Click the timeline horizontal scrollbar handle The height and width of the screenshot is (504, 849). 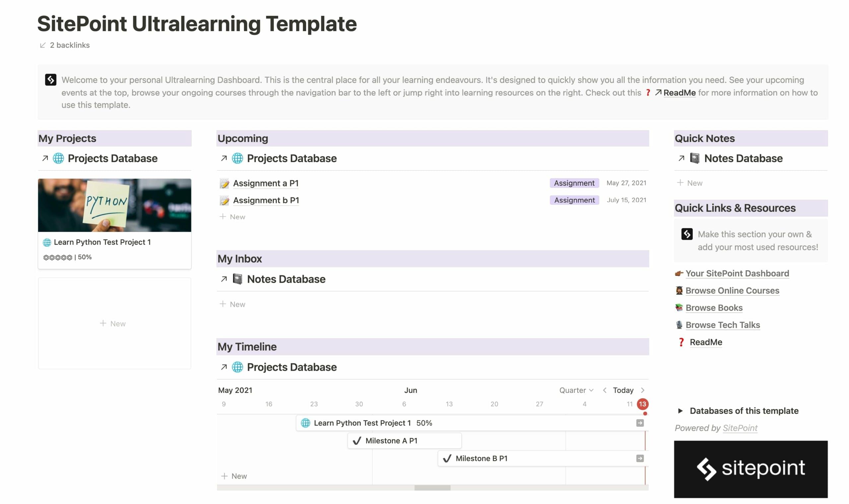pyautogui.click(x=432, y=488)
